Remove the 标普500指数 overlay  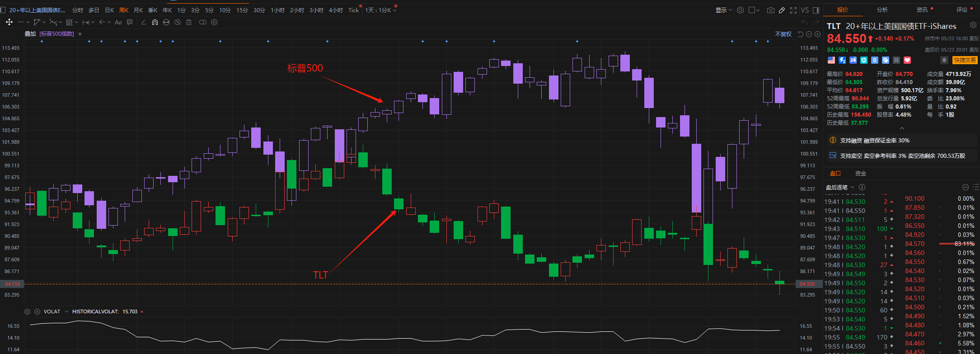pos(80,34)
